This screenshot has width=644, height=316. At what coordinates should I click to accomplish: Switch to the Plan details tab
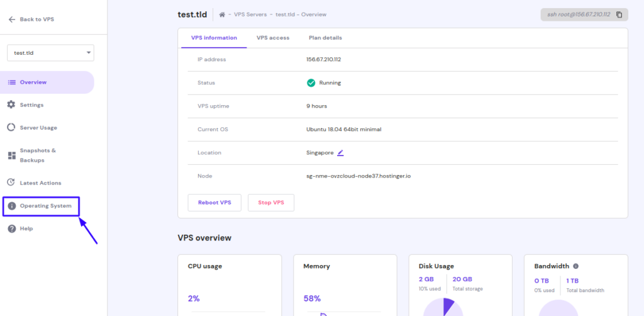[x=325, y=38]
